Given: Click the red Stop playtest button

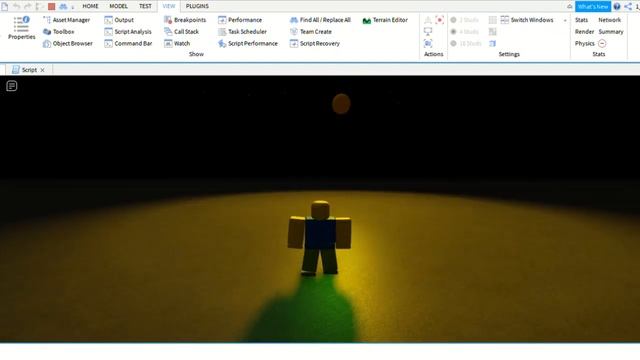Looking at the screenshot, I should pyautogui.click(x=51, y=6).
